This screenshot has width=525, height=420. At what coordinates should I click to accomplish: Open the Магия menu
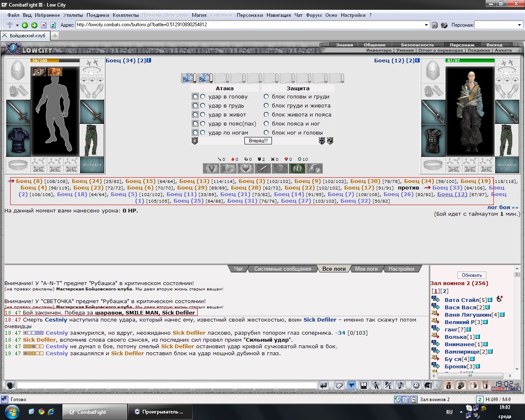tap(199, 15)
